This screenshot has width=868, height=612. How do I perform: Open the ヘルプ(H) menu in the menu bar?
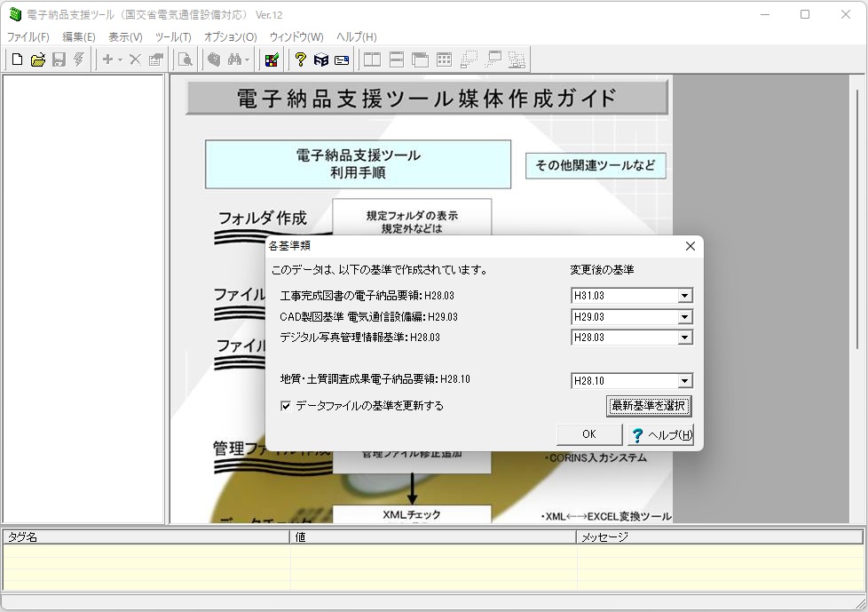click(357, 36)
